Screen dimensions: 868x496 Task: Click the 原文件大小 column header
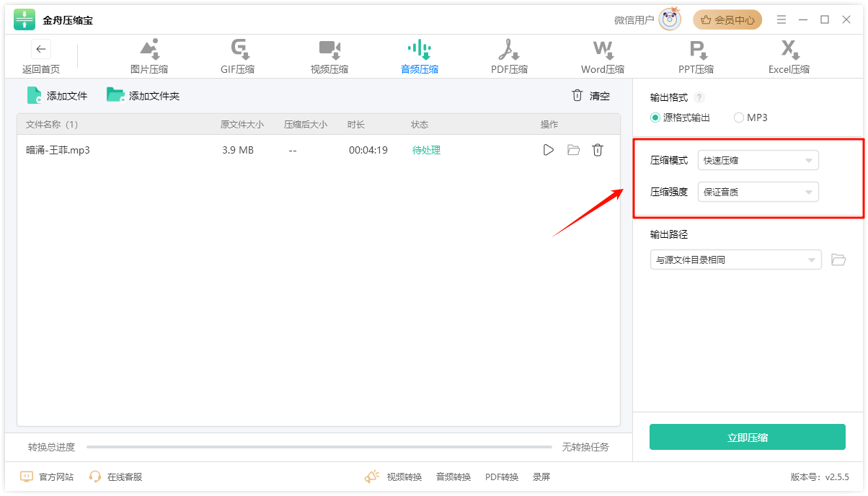[x=242, y=125]
